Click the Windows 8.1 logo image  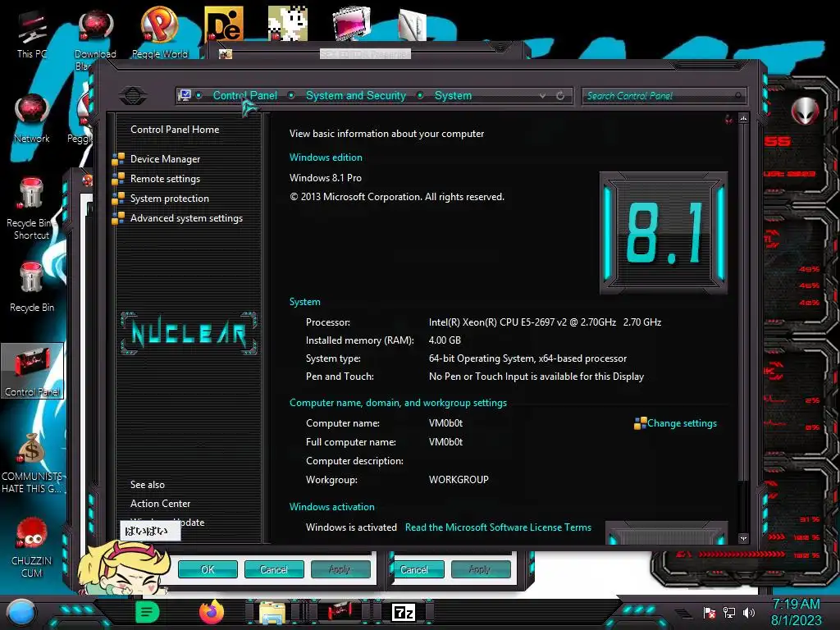(x=663, y=233)
